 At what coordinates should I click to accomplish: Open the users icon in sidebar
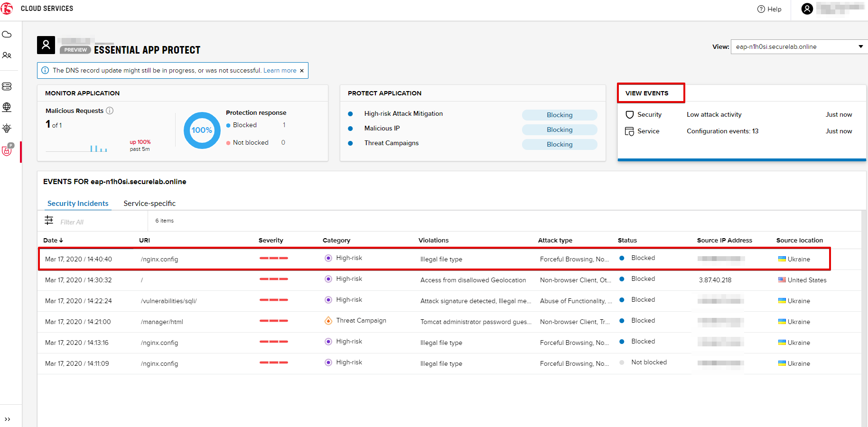click(7, 56)
